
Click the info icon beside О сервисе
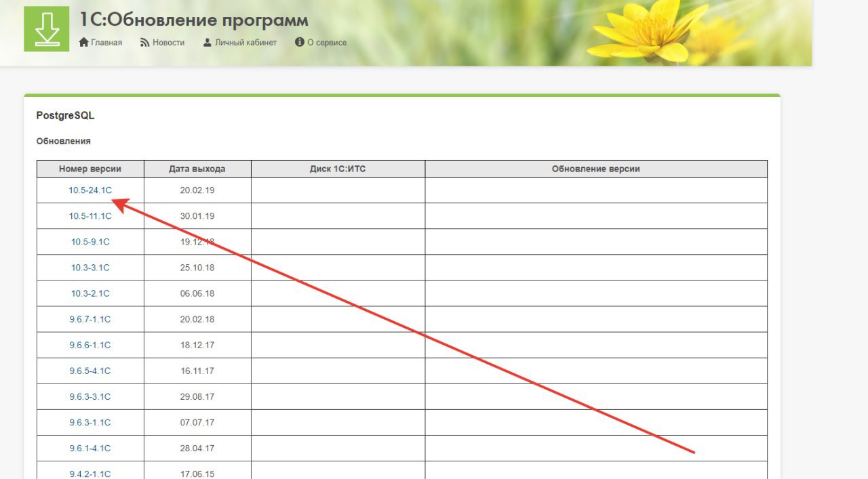click(x=300, y=42)
